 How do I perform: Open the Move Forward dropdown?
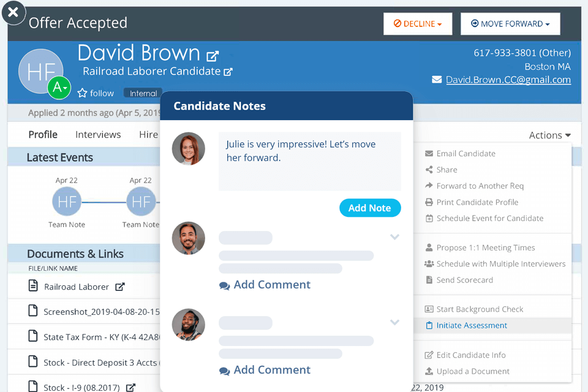point(510,24)
